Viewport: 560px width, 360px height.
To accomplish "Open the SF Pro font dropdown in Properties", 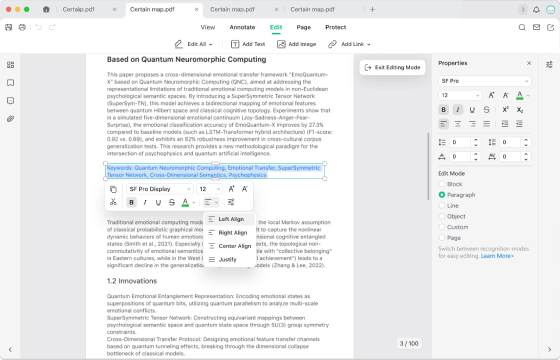I will tap(485, 81).
